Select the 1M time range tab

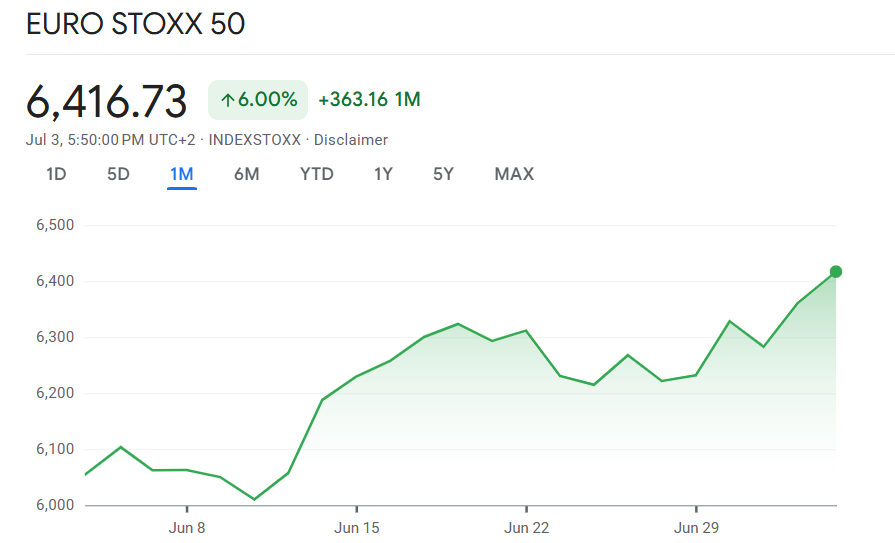pos(182,174)
